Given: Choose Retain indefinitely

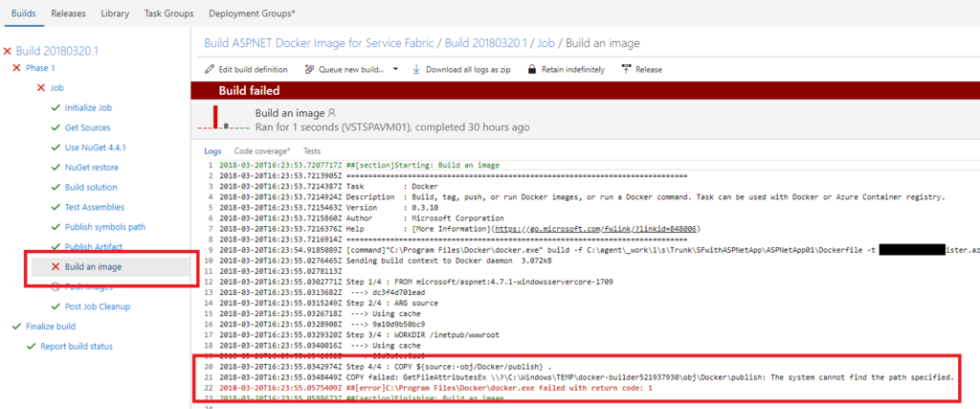Looking at the screenshot, I should tap(567, 69).
